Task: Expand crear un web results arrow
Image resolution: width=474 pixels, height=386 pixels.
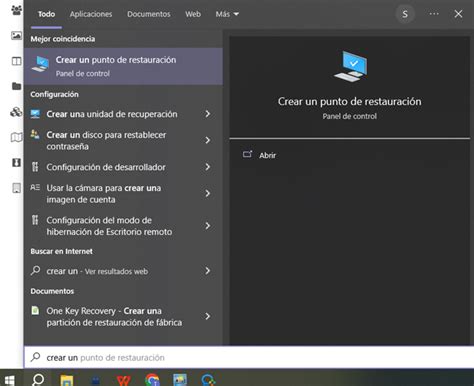Action: pos(208,271)
